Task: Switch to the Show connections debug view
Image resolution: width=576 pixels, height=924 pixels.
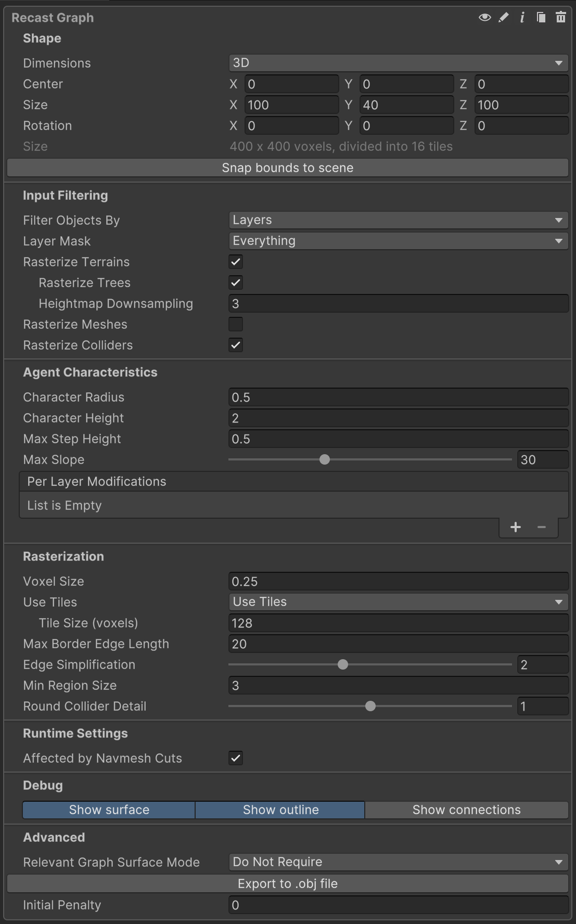Action: coord(466,810)
